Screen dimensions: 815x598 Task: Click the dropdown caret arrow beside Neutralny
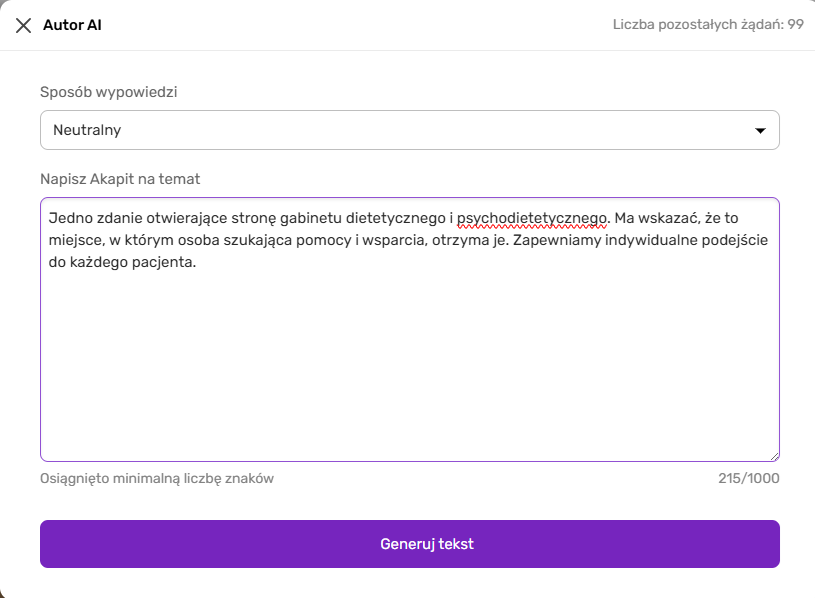pyautogui.click(x=760, y=130)
